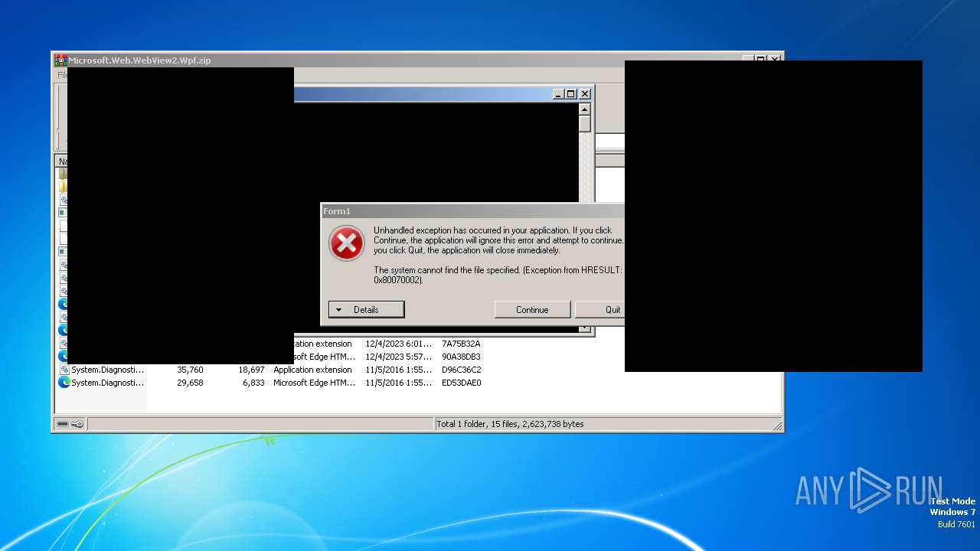Viewport: 980px width, 551px height.
Task: Click the WinRAR window resize grip
Action: 777,425
